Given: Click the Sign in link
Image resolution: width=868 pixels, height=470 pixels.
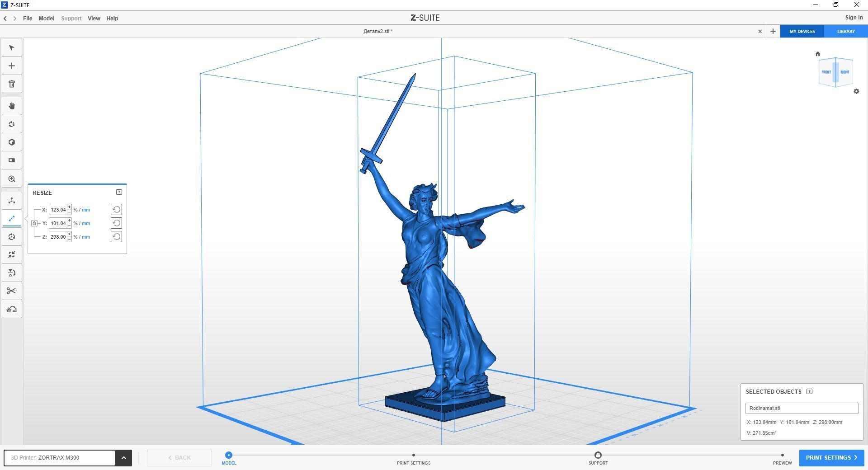Looking at the screenshot, I should pyautogui.click(x=854, y=18).
